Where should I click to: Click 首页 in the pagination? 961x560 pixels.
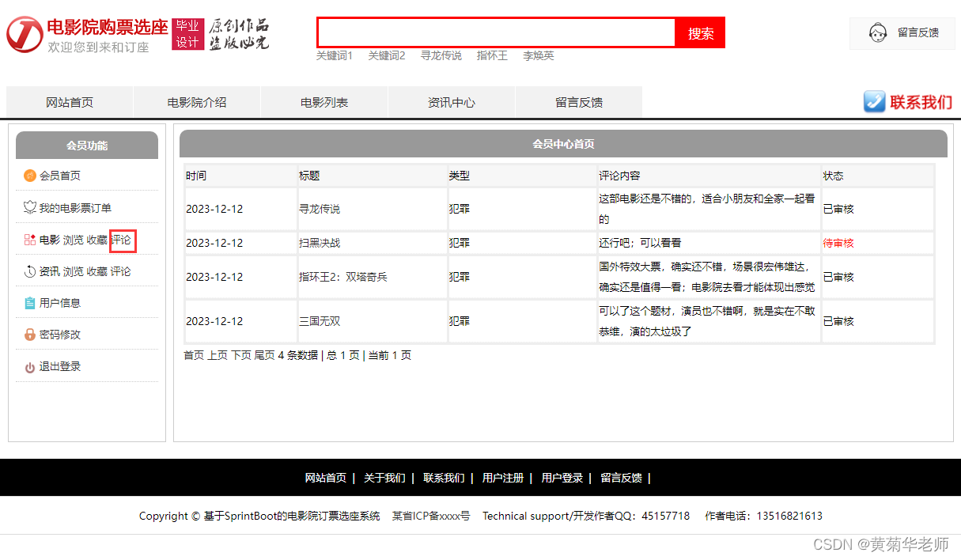(194, 355)
